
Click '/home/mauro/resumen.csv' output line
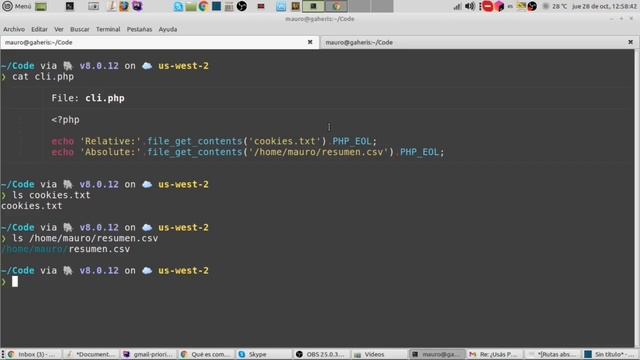pos(65,249)
